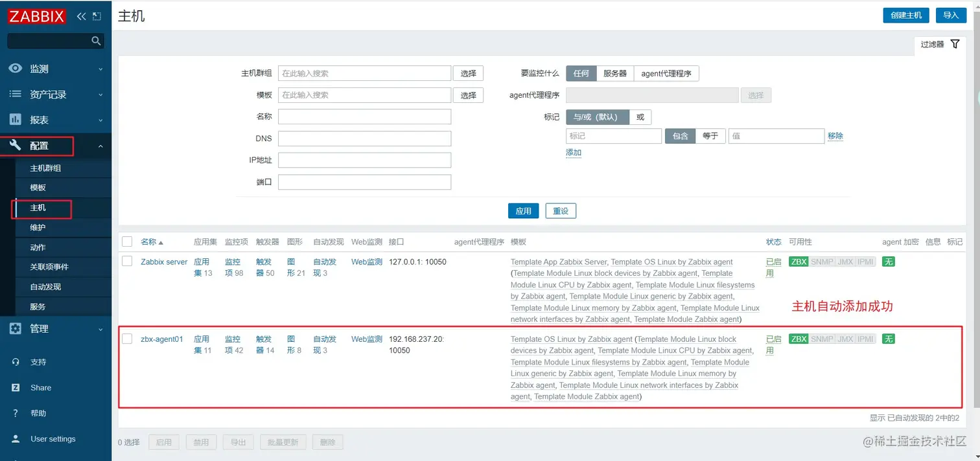The width and height of the screenshot is (980, 461).
Task: Open 关联项事件 in sidebar
Action: 49,267
